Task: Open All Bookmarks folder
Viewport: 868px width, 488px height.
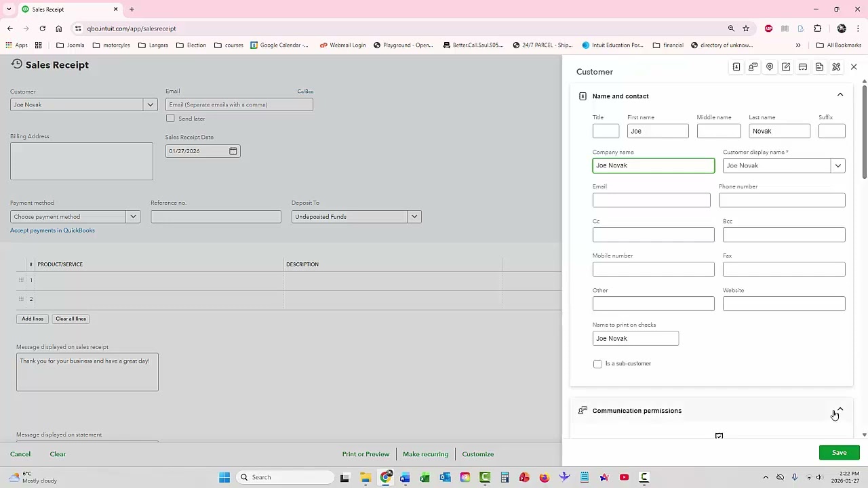Action: coord(839,45)
